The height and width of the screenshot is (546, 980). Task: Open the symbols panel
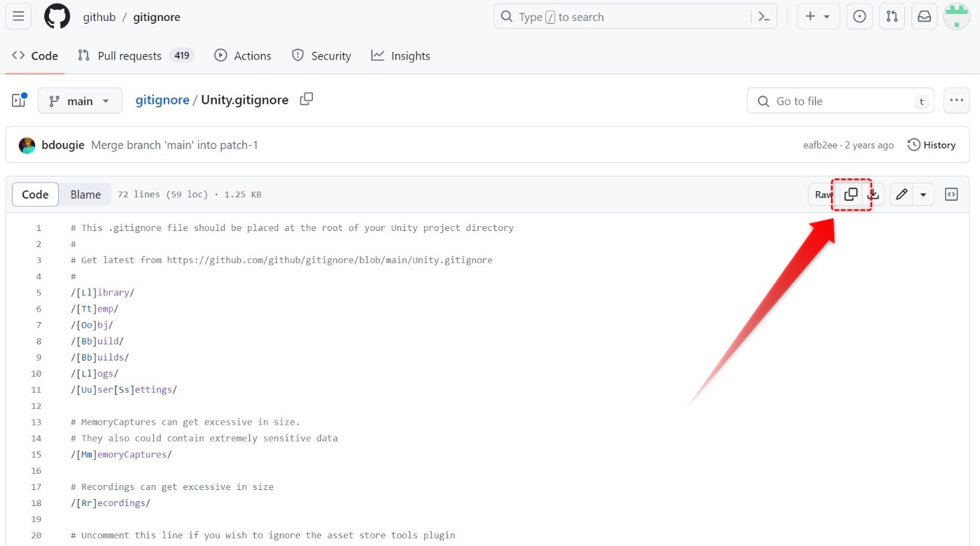[x=951, y=195]
